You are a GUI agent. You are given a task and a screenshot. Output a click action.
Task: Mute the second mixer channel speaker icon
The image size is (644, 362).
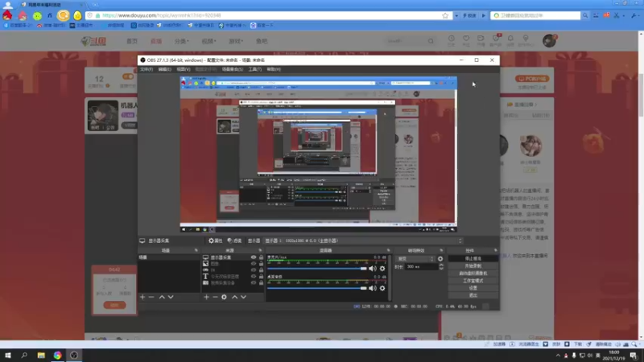373,288
